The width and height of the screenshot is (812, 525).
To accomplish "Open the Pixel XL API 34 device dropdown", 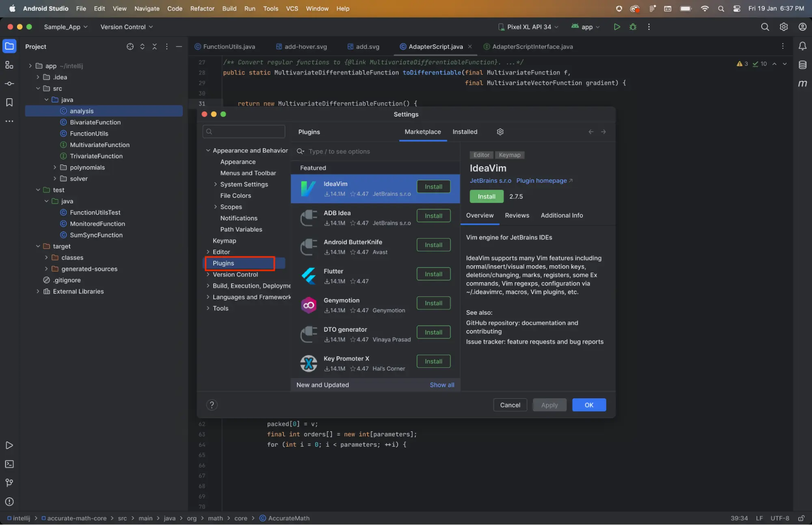I will pyautogui.click(x=528, y=27).
